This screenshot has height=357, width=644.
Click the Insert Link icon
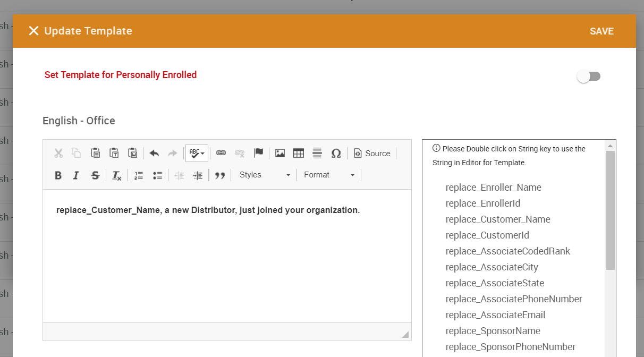(x=221, y=153)
